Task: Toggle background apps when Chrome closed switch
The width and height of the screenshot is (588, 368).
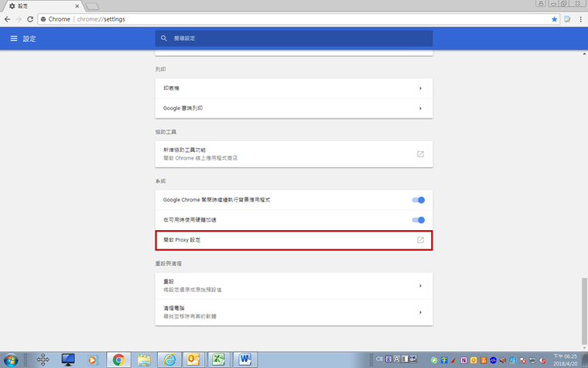Action: point(418,200)
